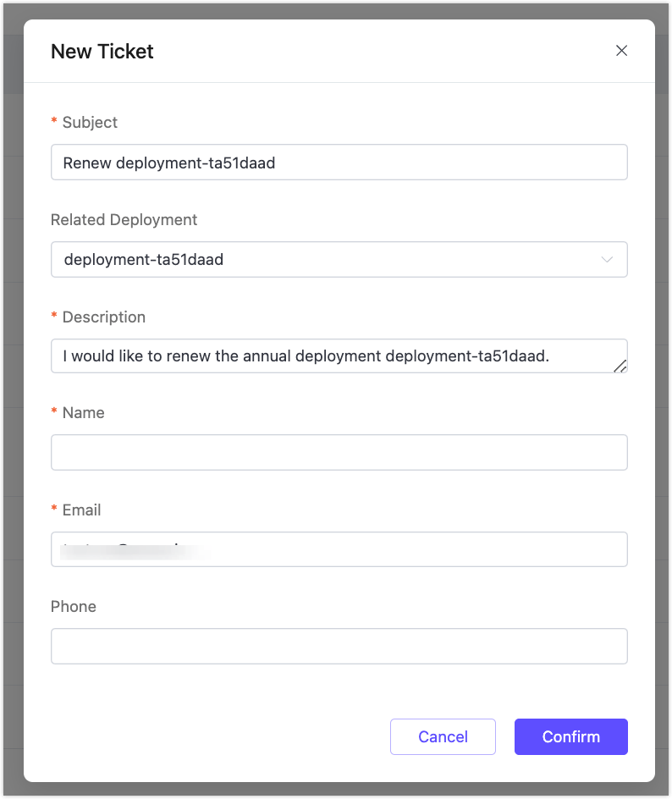Click the required asterisk beside Subject

pyautogui.click(x=54, y=123)
